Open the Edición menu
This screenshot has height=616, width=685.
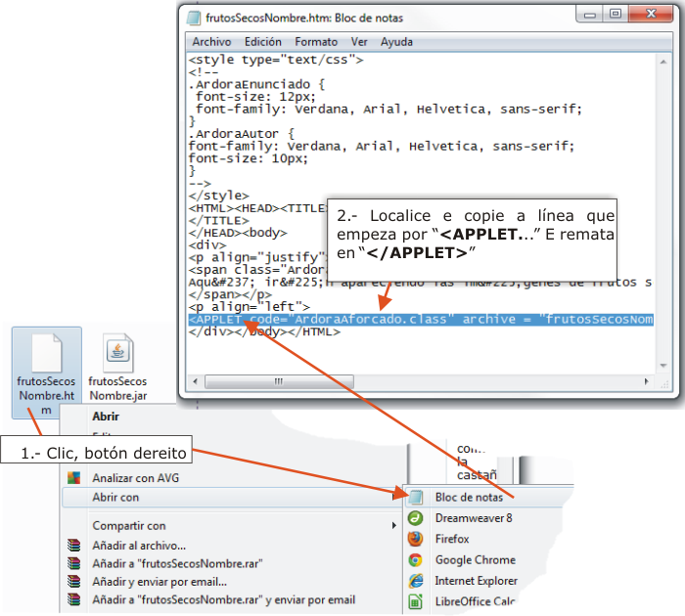tap(262, 42)
